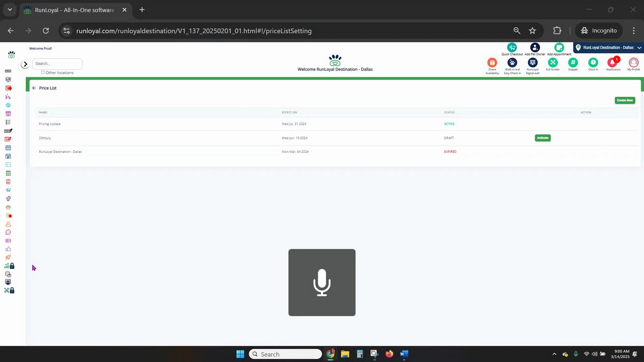Screen dimensions: 644x362
Task: Open Word from taskbar
Action: point(404,354)
